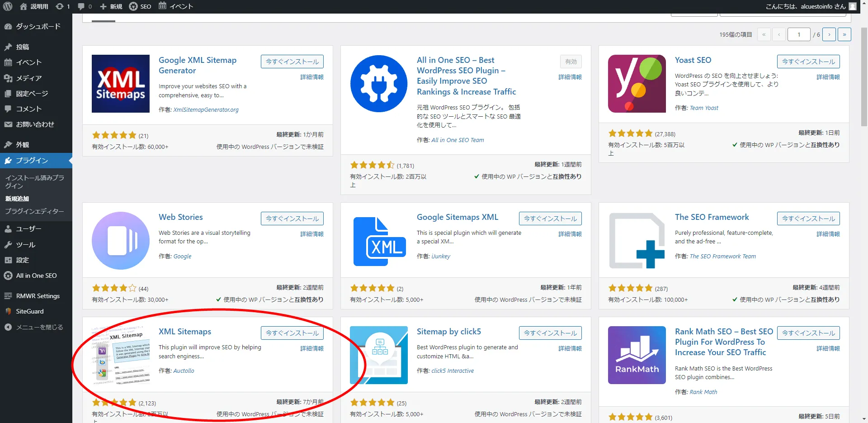Click the 設定 icon in sidebar
The height and width of the screenshot is (423, 868).
[x=8, y=260]
